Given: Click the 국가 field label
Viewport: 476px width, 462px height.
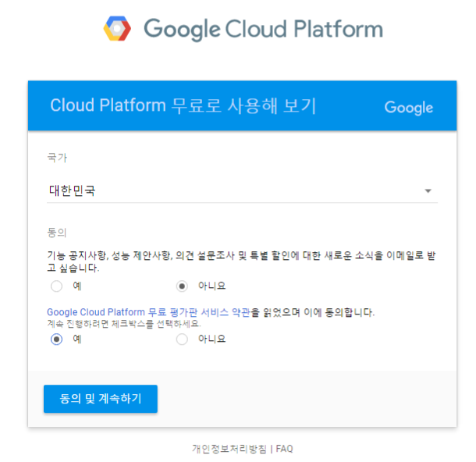Looking at the screenshot, I should coord(57,158).
